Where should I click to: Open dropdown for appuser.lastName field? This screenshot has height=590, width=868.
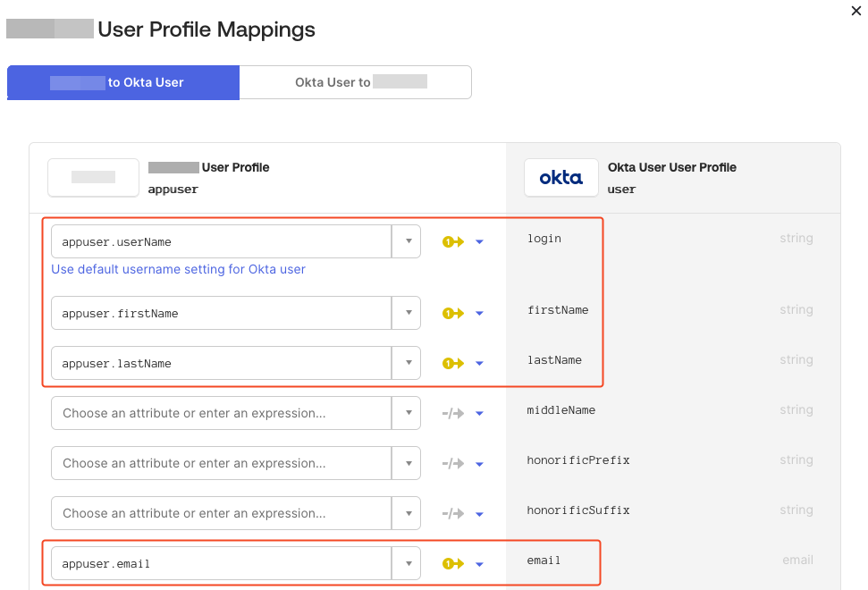coord(407,363)
